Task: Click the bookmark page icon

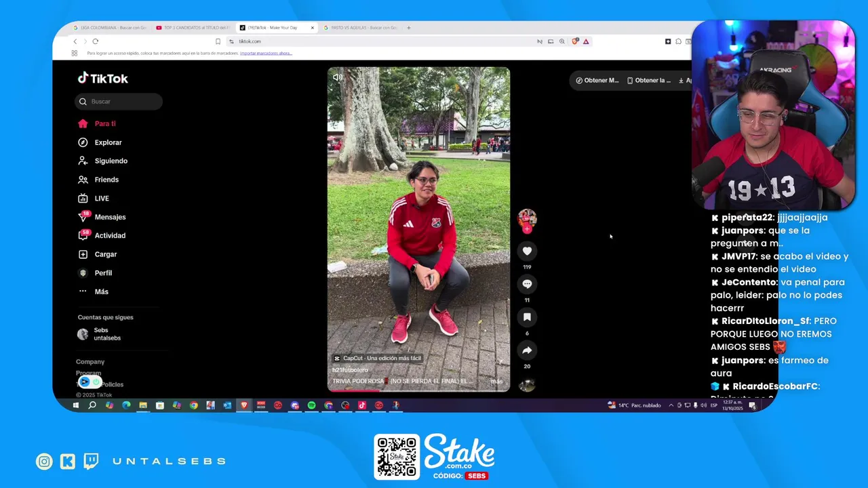Action: pos(218,41)
